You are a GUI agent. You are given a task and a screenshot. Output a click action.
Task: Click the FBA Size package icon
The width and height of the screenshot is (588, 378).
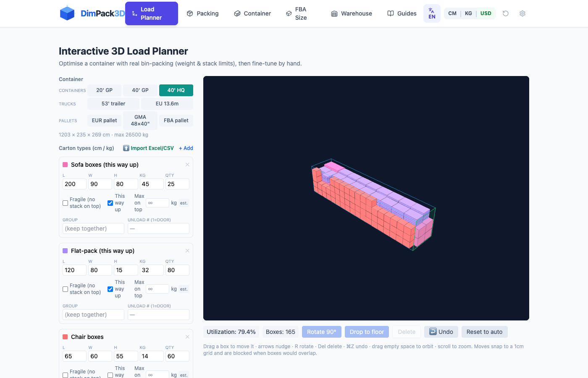[289, 13]
